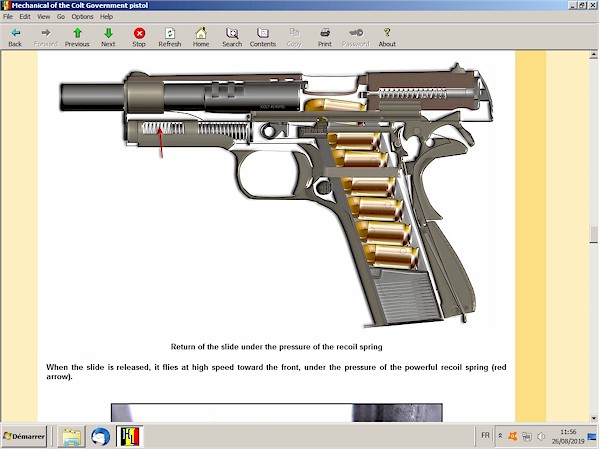Jump to the Previous page

pyautogui.click(x=77, y=37)
